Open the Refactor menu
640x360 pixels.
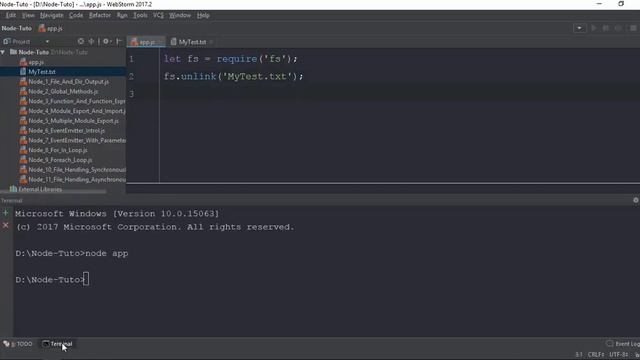(100, 15)
